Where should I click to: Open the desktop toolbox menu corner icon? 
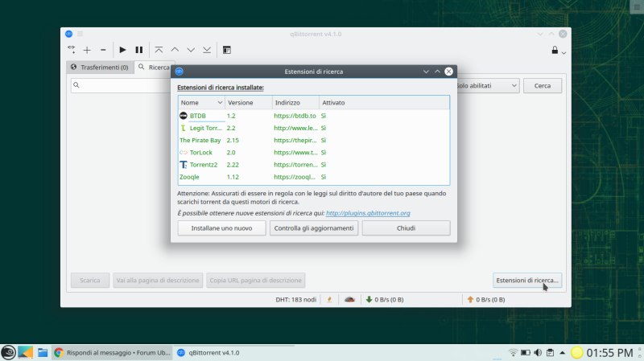tap(637, 6)
